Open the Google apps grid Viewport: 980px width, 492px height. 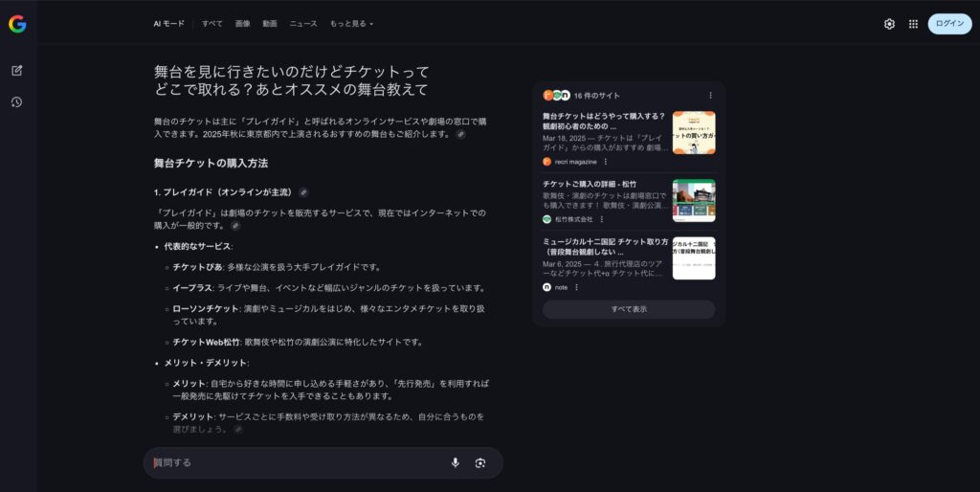pos(913,24)
